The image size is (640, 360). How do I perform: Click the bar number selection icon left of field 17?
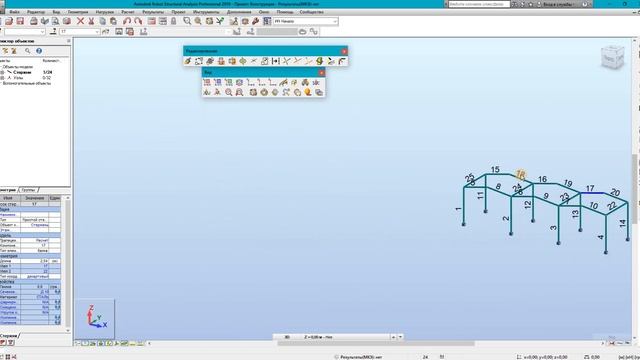coord(53,31)
